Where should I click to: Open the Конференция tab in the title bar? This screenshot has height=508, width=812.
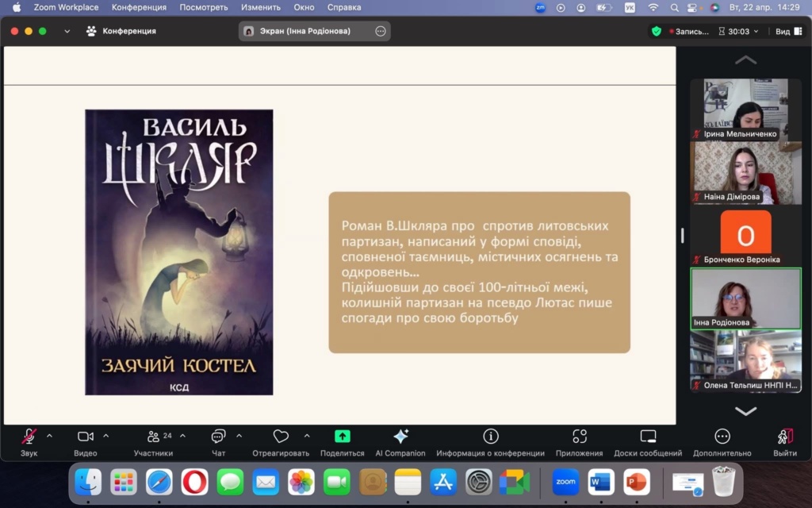121,31
